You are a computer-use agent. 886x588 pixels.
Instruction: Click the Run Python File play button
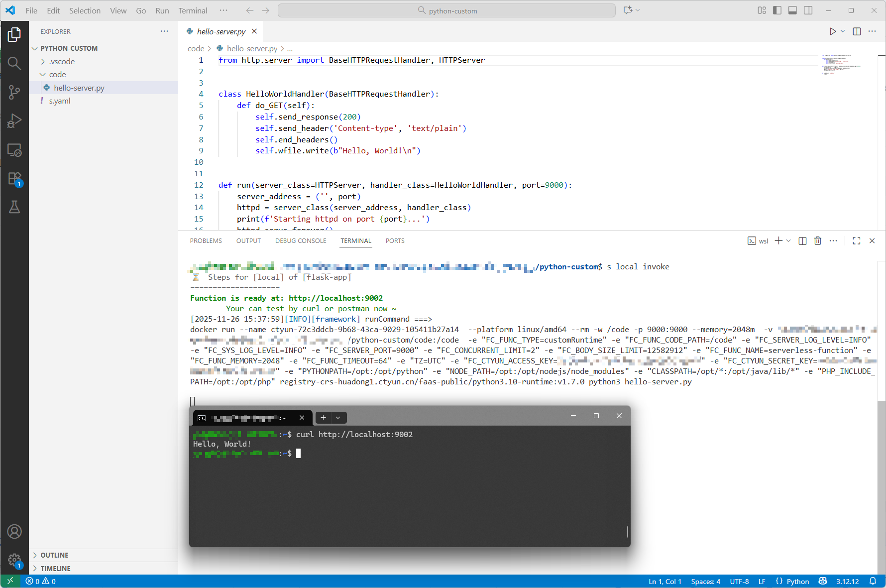point(833,31)
